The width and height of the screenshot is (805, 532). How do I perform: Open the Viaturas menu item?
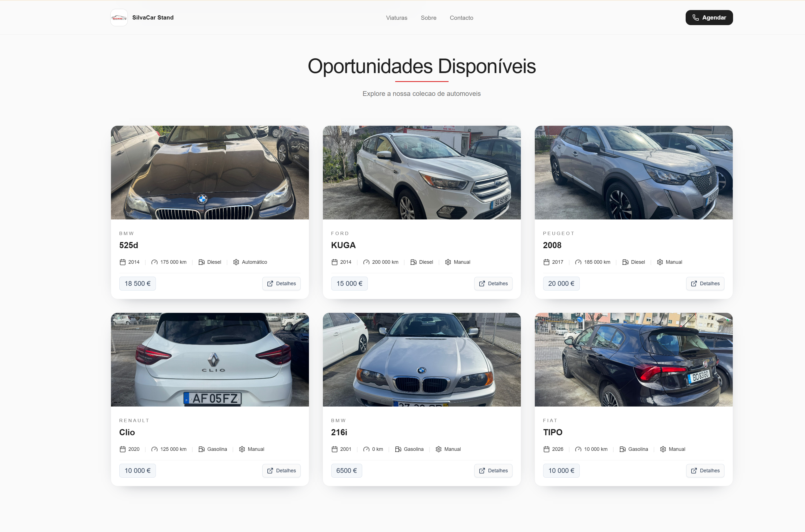pyautogui.click(x=396, y=18)
